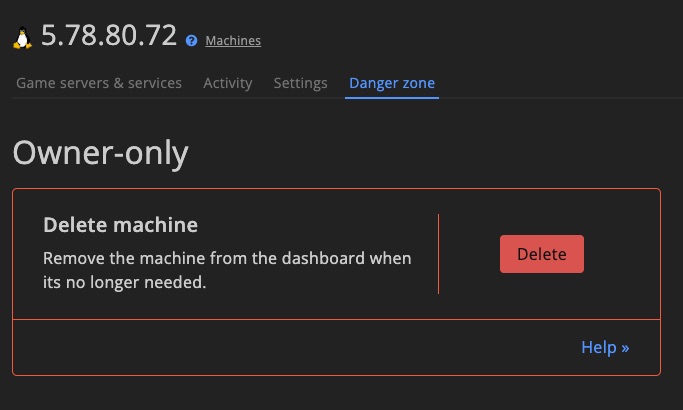Click the 5.78.80.72 machine title
Screen dimensions: 683x410
point(109,35)
